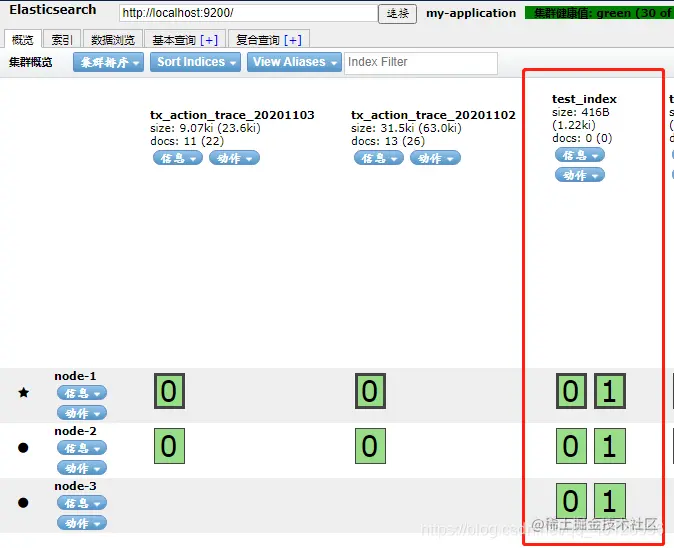
Task: Open node-1 信息 dropdown
Action: (82, 393)
